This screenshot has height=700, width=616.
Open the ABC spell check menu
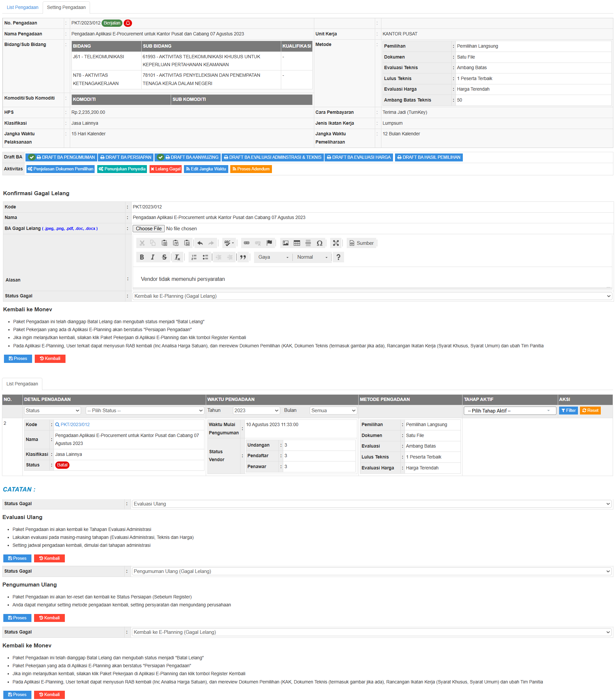tap(229, 243)
